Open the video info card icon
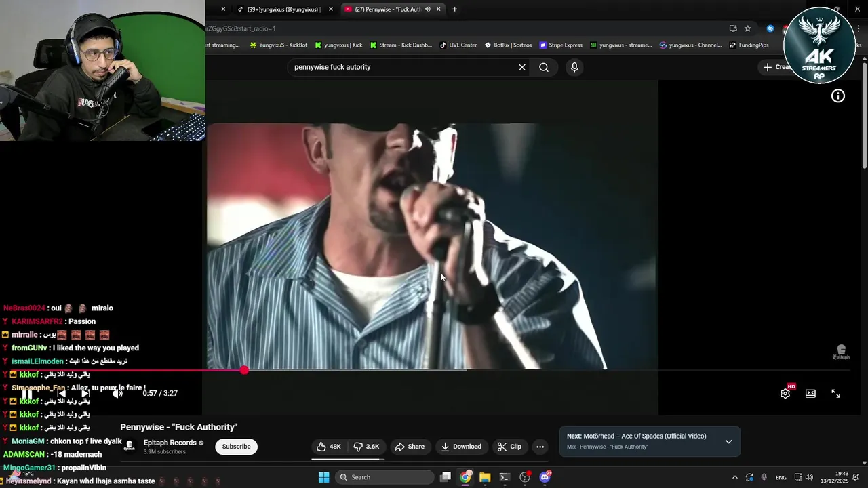 point(838,96)
